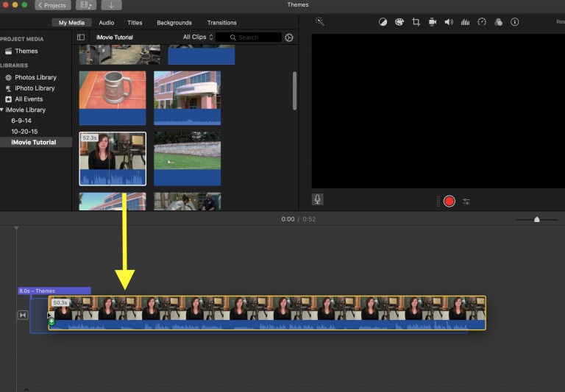This screenshot has height=392, width=565.
Task: Toggle the libraries sidebar visibility
Action: pyautogui.click(x=81, y=37)
